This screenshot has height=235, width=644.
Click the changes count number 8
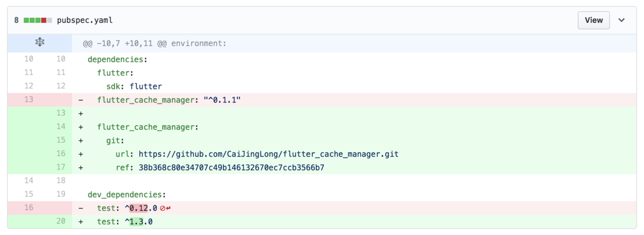[17, 20]
